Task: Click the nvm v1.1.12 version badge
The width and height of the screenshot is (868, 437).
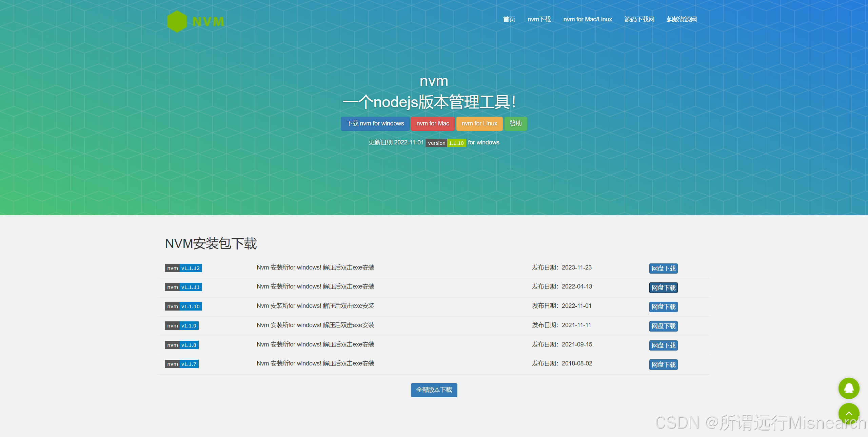Action: (x=183, y=268)
